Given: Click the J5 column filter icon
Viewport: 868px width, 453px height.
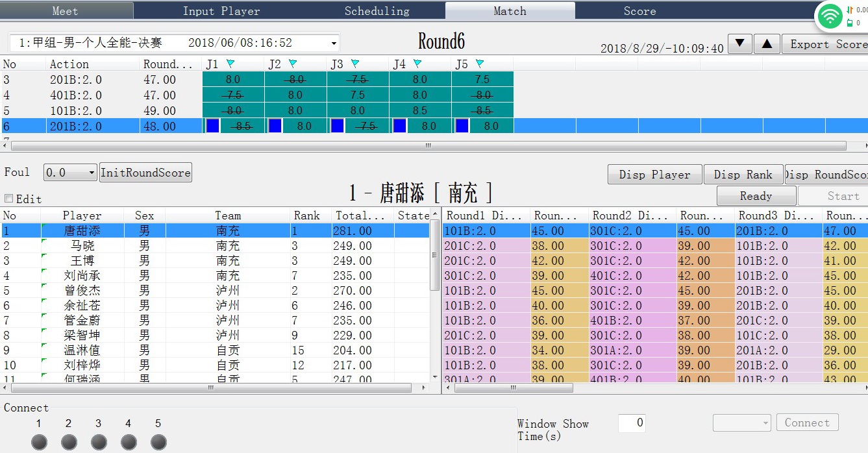Looking at the screenshot, I should (480, 64).
